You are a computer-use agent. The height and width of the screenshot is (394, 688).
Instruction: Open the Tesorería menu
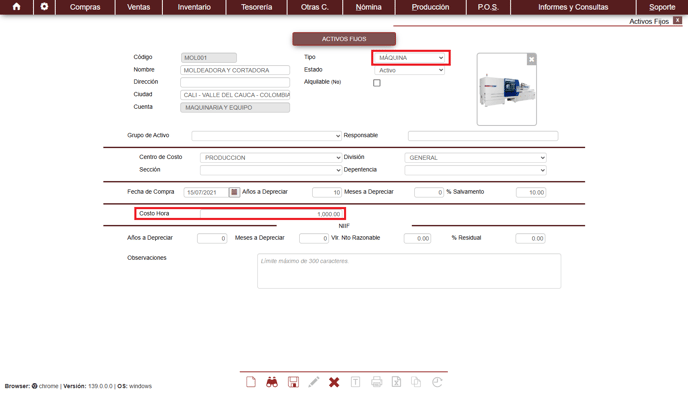click(256, 7)
